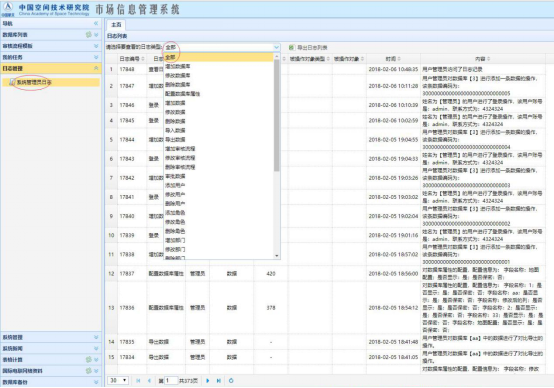
Task: Open log type combo box arrow
Action: click(276, 47)
